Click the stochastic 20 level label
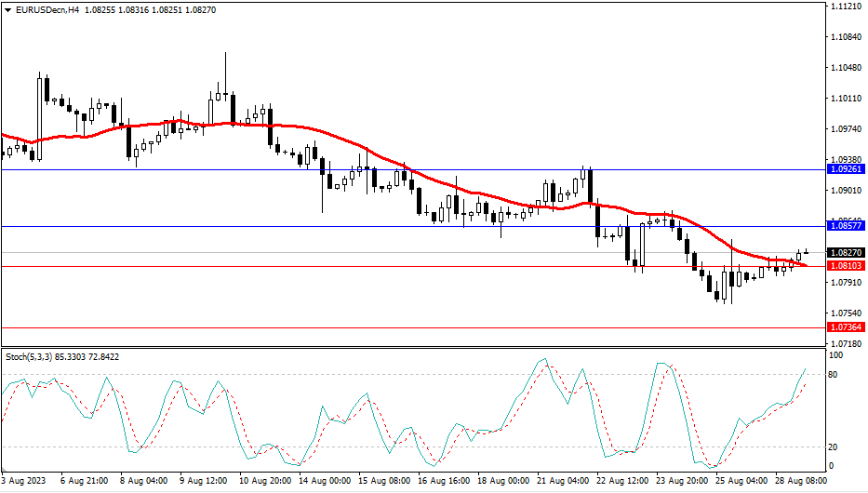Image resolution: width=868 pixels, height=493 pixels. 834,446
